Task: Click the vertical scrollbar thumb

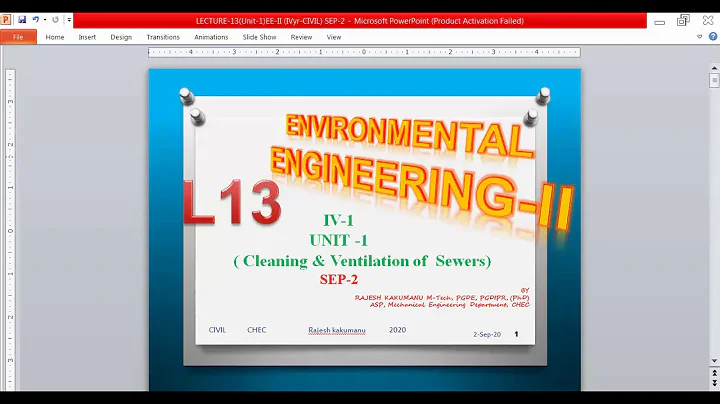Action: (x=714, y=80)
